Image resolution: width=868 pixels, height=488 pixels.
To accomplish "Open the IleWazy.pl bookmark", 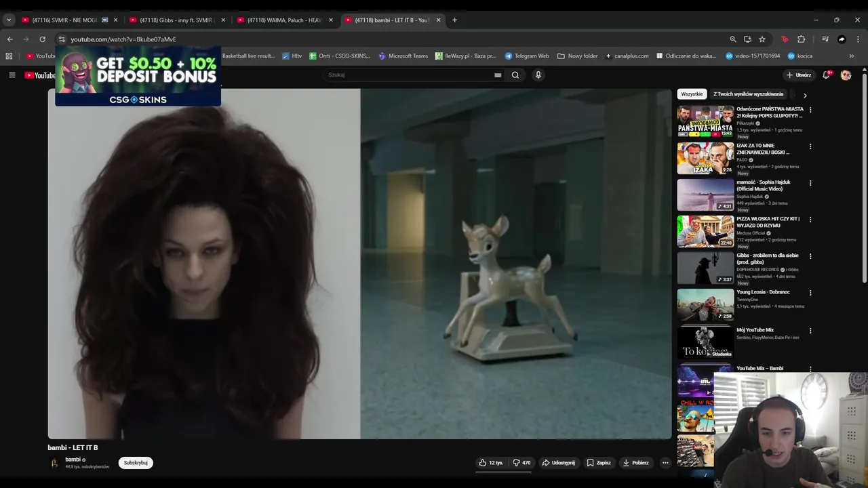I will [x=465, y=56].
